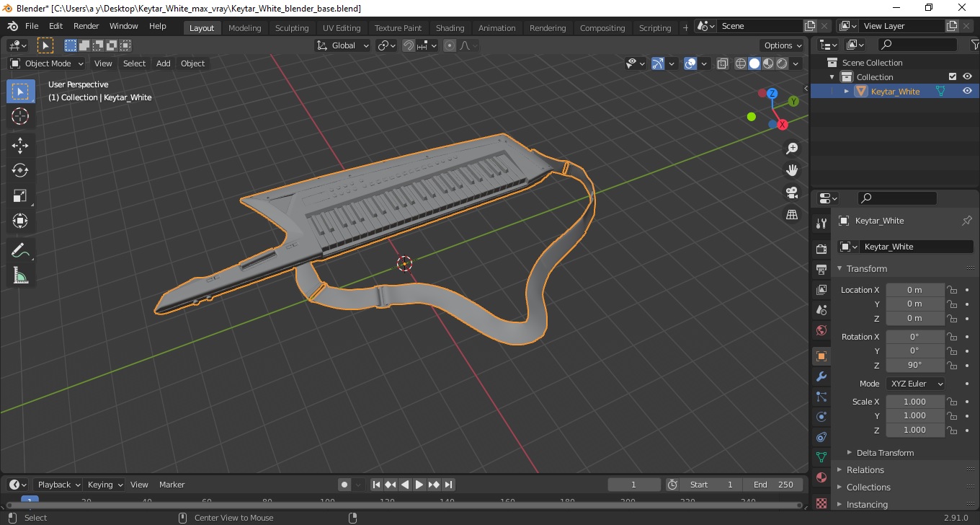This screenshot has height=525, width=980.
Task: Open the Tool properties tab
Action: (x=821, y=224)
